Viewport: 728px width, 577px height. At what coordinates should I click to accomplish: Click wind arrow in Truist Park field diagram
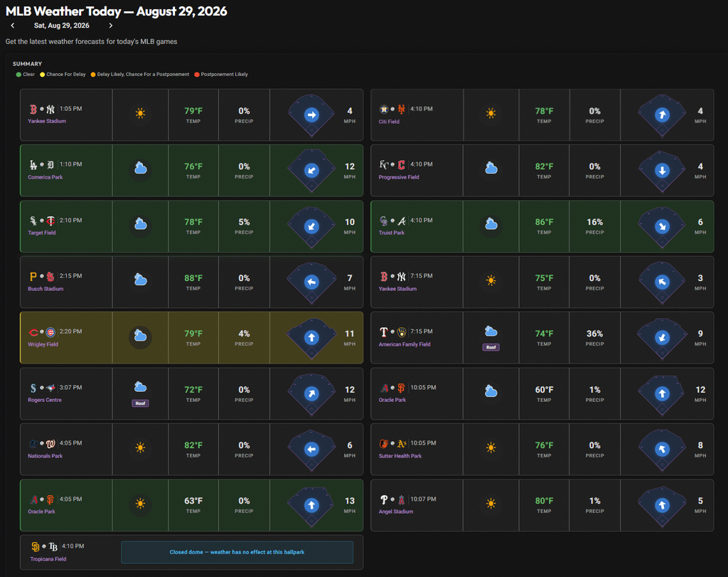[662, 226]
